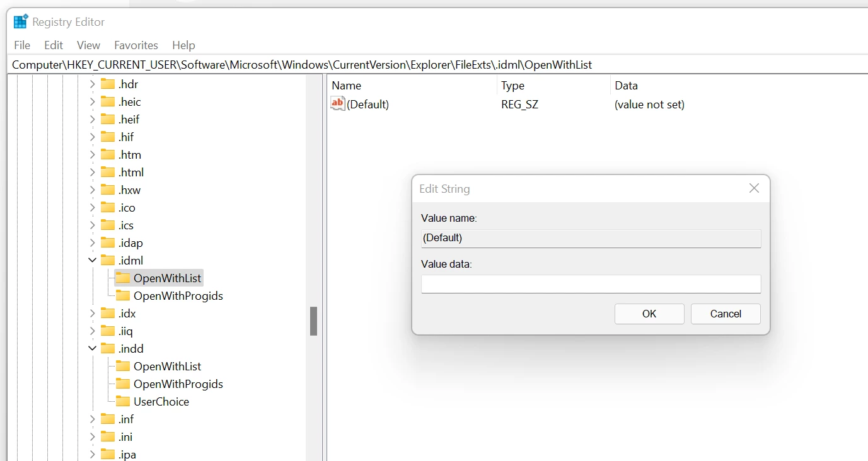Click the .inf folder icon

point(108,419)
